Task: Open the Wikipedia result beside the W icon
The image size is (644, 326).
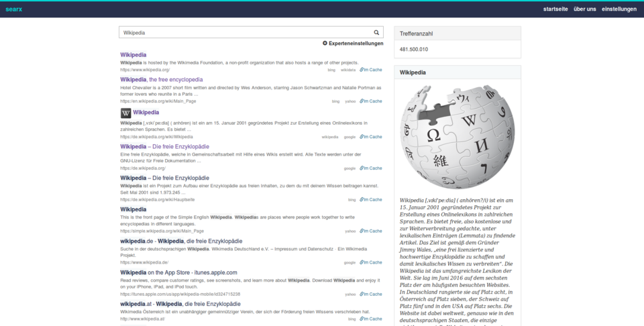Action: (x=146, y=112)
